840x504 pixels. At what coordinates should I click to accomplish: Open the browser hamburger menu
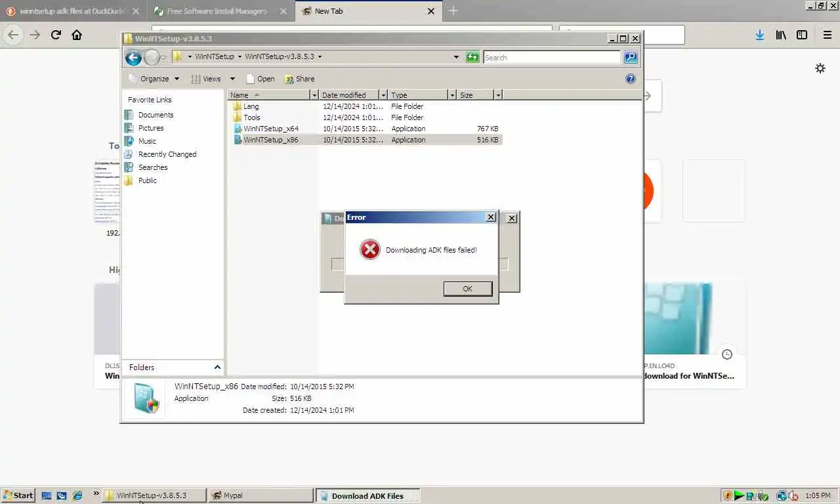tap(827, 35)
